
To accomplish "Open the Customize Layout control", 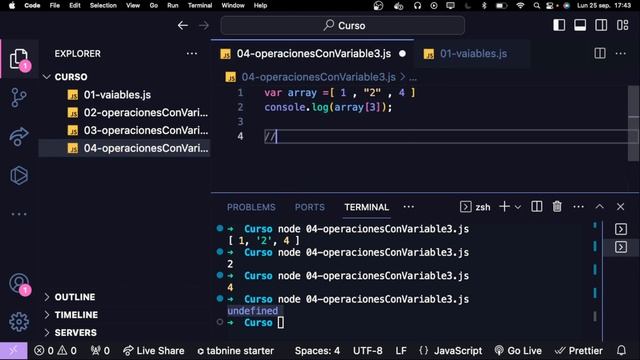I will pyautogui.click(x=622, y=25).
